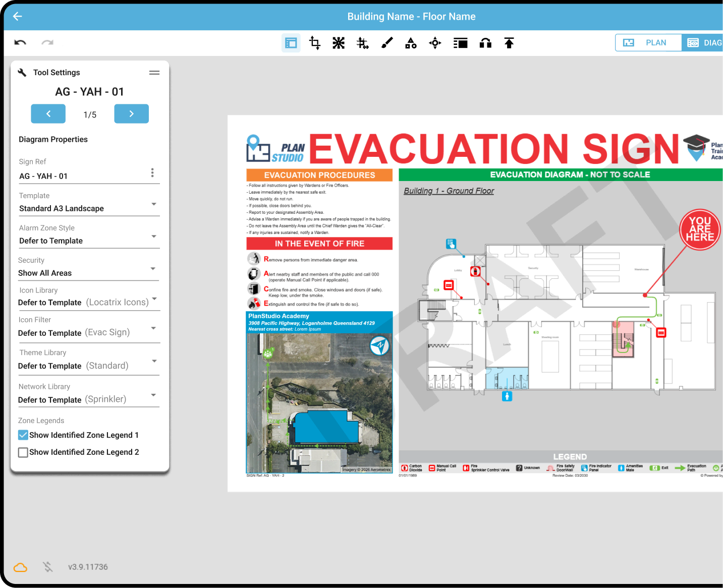Open the alarm zone tool in the toolbar
The width and height of the screenshot is (723, 588).
coord(339,43)
